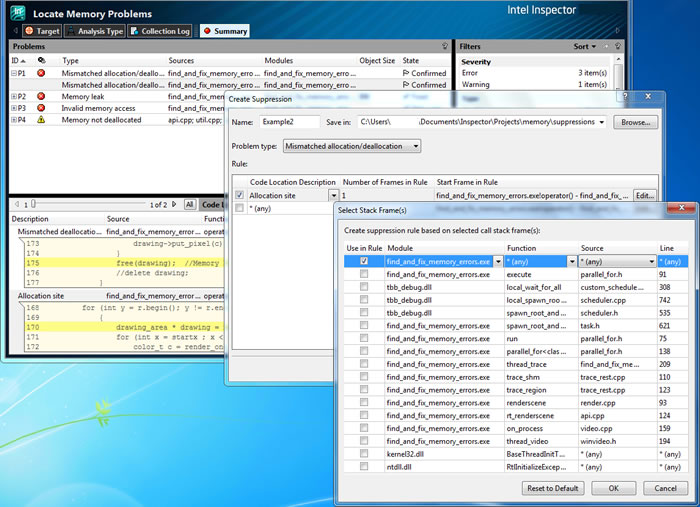Expand the P2 Memory leak row
The image size is (700, 507).
coord(14,96)
